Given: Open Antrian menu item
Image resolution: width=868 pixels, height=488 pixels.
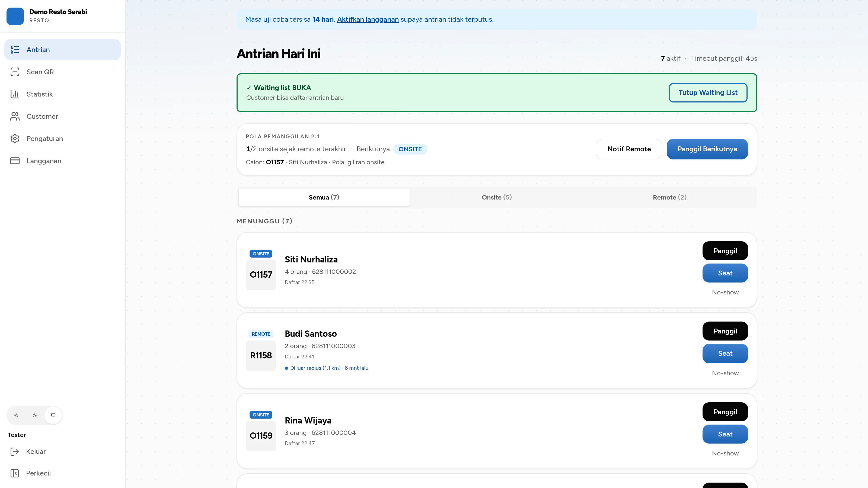Looking at the screenshot, I should tap(63, 50).
